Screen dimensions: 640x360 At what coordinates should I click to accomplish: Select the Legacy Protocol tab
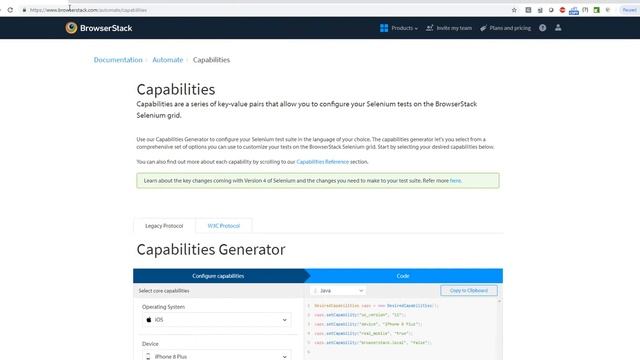[164, 226]
